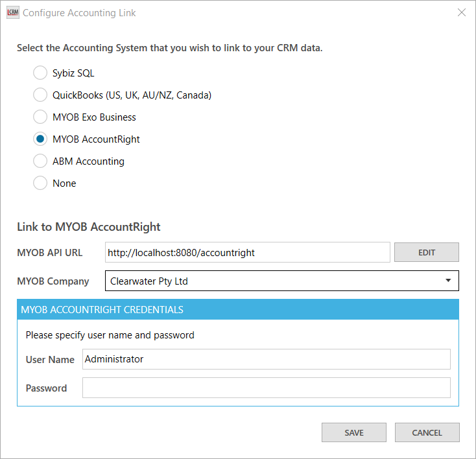
Task: Click into the empty Password field
Action: [266, 388]
